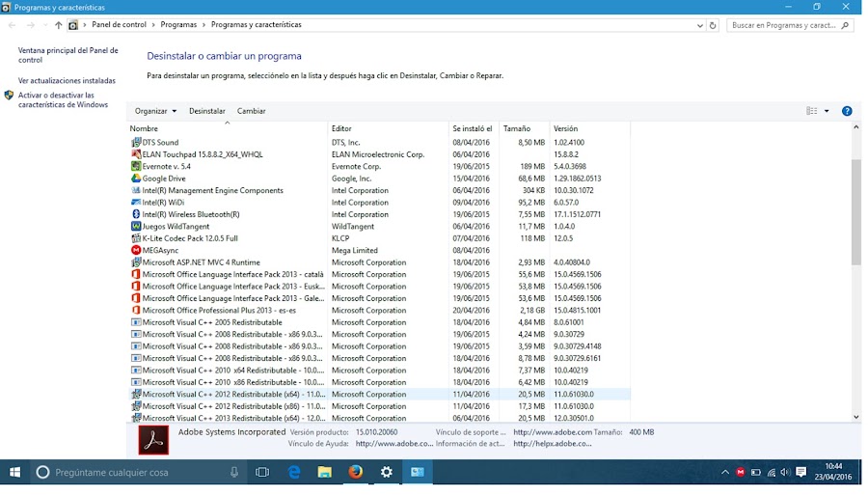Image resolution: width=868 pixels, height=496 pixels.
Task: Click Visual C++ 2005 Redistributable icon
Action: 136,322
